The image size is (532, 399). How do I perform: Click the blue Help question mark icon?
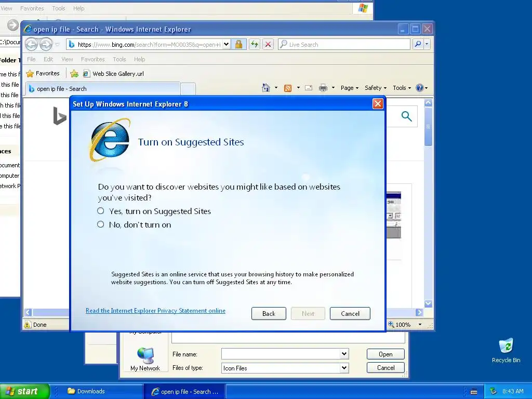(420, 88)
